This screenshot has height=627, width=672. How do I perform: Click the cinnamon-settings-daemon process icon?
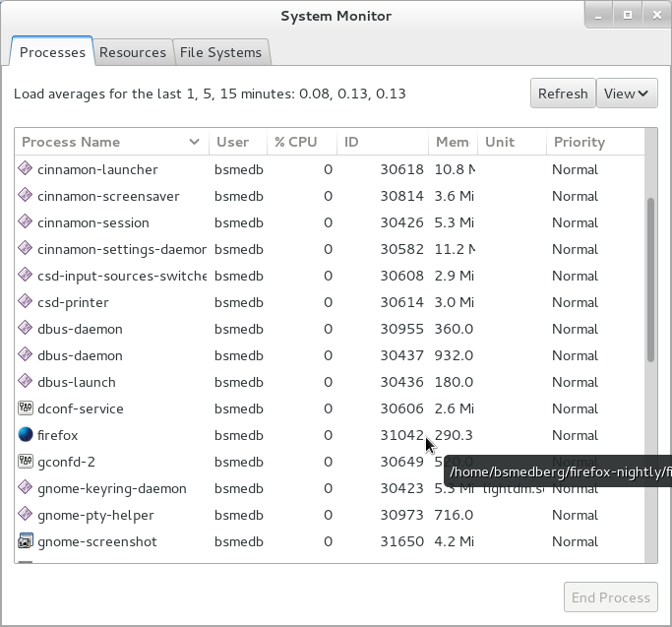26,248
